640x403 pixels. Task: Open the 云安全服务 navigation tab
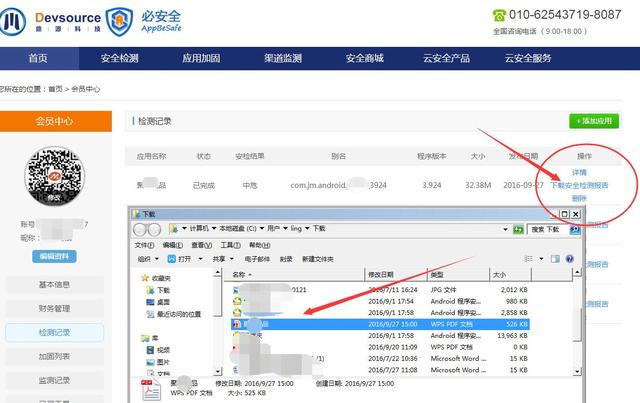529,58
